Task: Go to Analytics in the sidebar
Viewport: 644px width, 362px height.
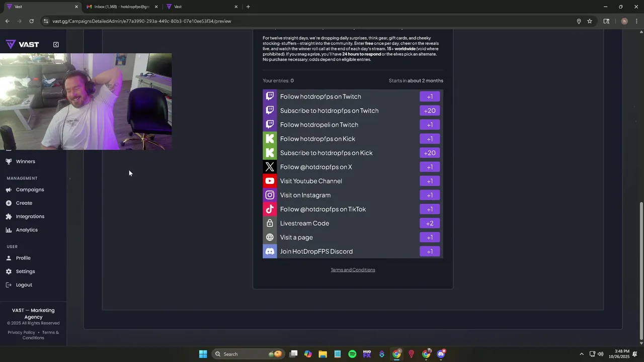Action: [x=27, y=230]
